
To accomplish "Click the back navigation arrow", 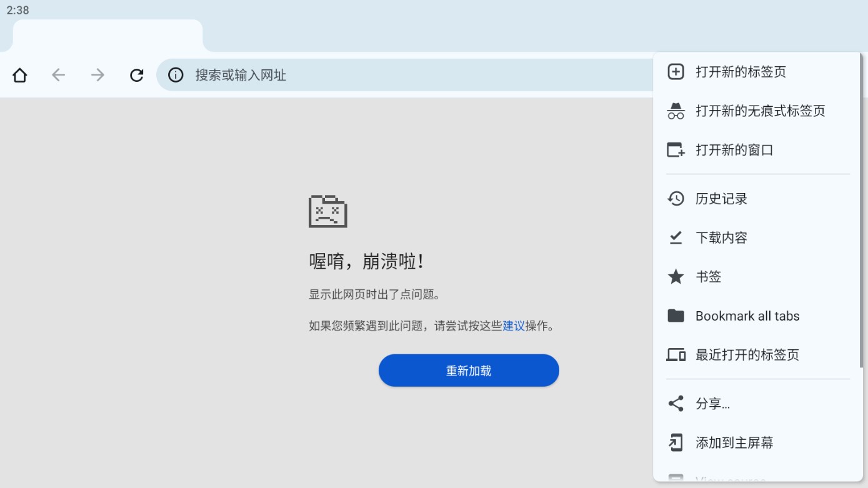I will [58, 74].
